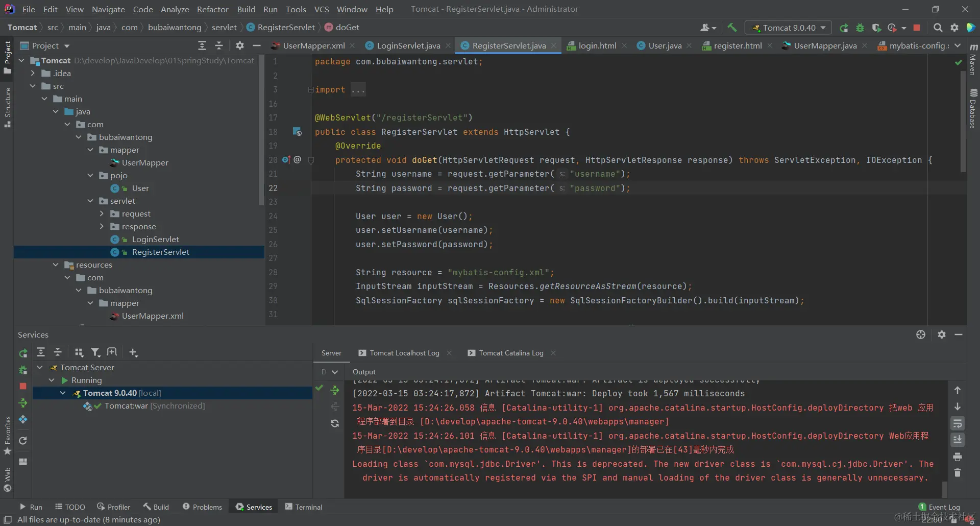Click the Build Project hammer icon

click(732, 28)
